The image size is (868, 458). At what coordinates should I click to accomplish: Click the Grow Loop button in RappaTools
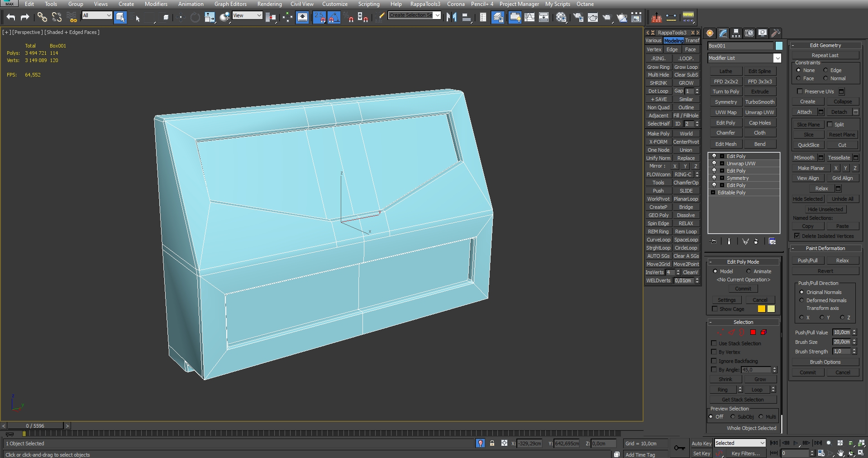click(x=686, y=67)
